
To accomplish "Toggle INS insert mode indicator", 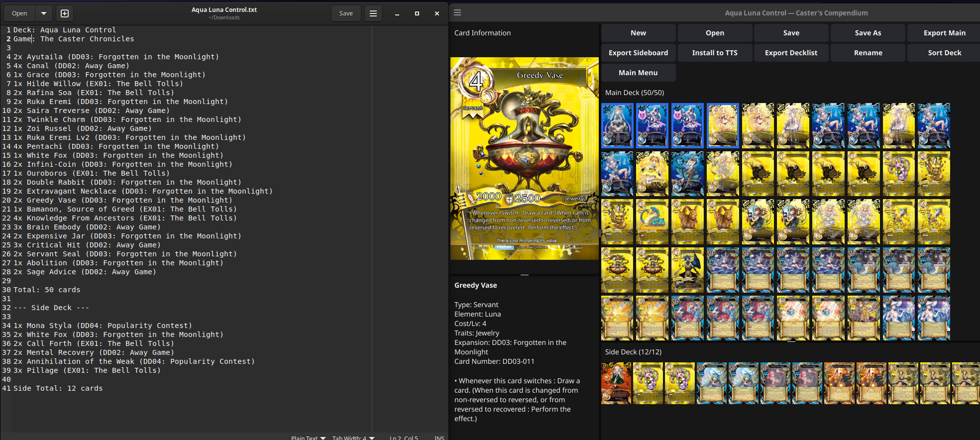I will click(x=439, y=438).
